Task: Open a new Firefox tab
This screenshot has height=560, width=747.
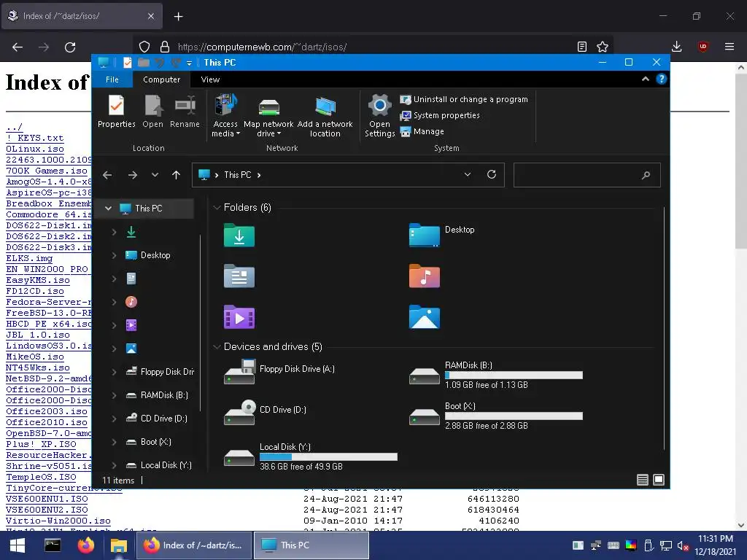Action: click(178, 17)
